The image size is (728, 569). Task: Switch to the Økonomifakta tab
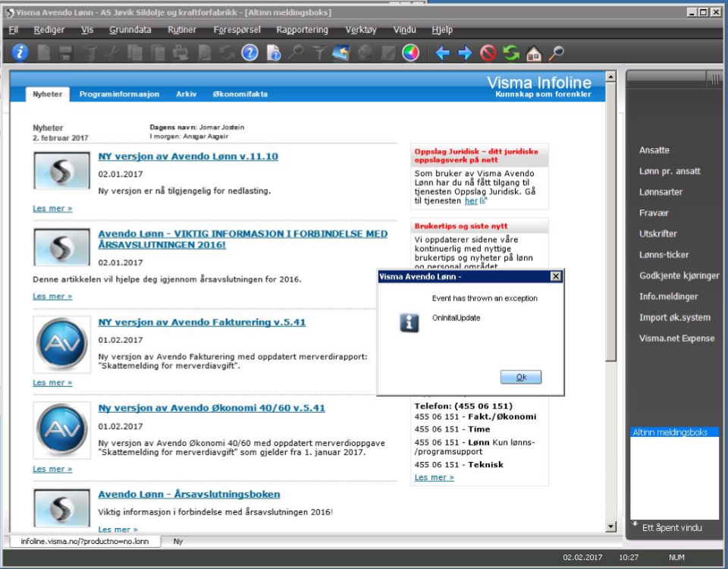pyautogui.click(x=240, y=94)
